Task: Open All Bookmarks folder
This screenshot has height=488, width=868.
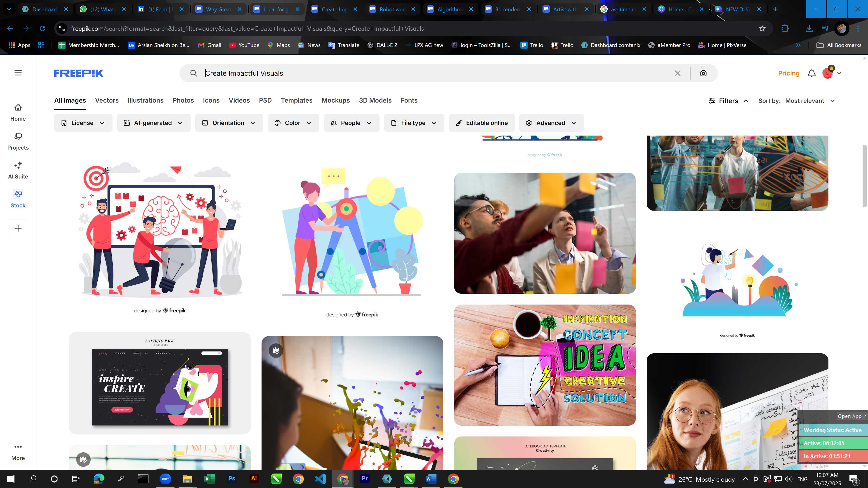Action: [839, 45]
